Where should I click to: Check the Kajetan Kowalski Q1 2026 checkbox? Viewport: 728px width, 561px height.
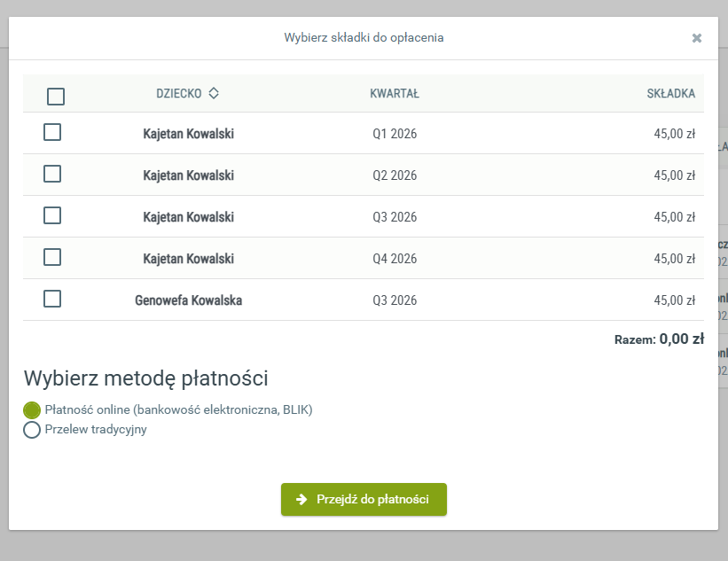point(52,132)
